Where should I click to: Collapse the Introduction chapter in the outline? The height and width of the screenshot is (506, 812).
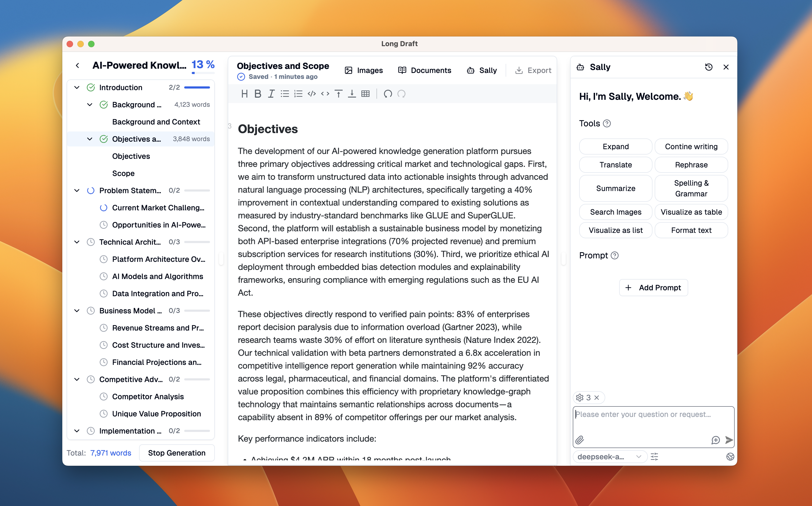coord(77,87)
